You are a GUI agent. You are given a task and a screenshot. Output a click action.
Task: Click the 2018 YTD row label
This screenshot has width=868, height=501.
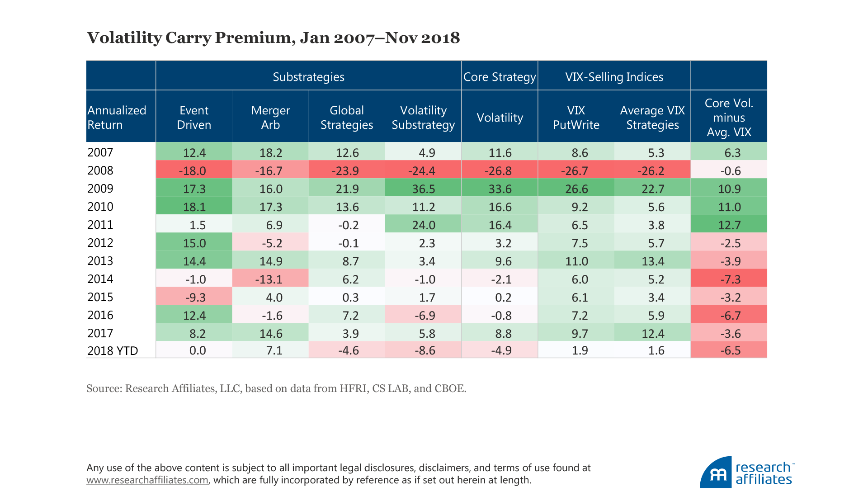(x=113, y=351)
